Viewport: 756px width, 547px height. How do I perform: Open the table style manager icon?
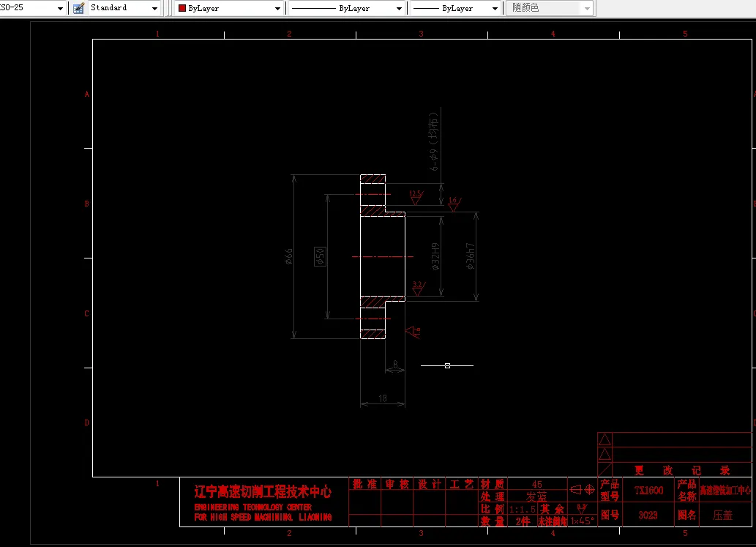tap(78, 8)
